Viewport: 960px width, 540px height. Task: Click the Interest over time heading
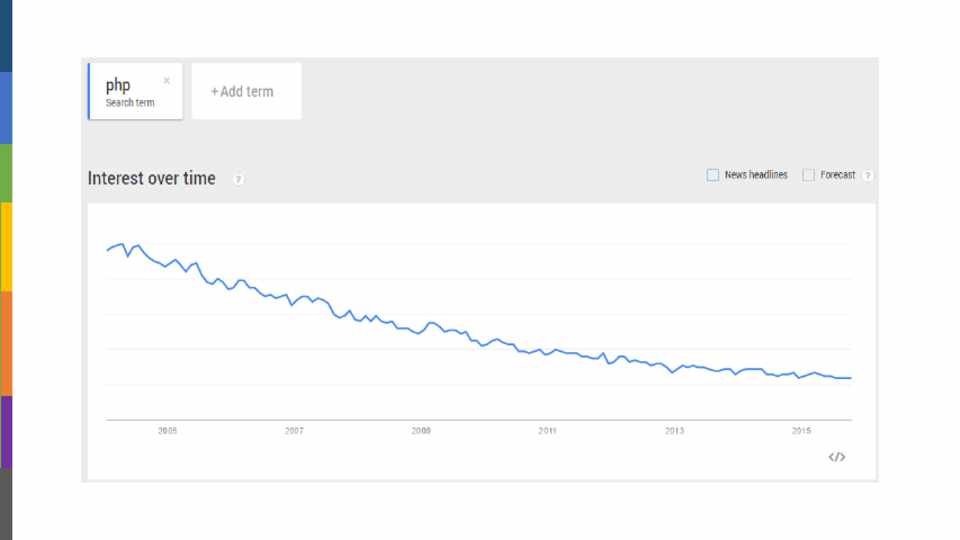click(x=152, y=179)
